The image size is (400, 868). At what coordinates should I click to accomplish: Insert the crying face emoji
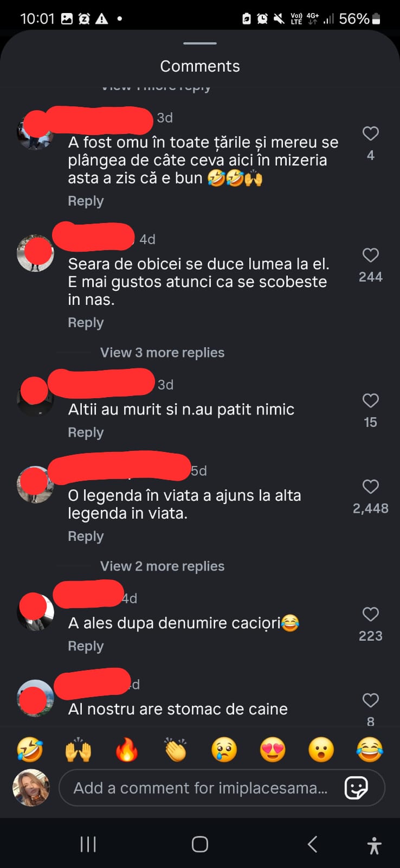224,750
